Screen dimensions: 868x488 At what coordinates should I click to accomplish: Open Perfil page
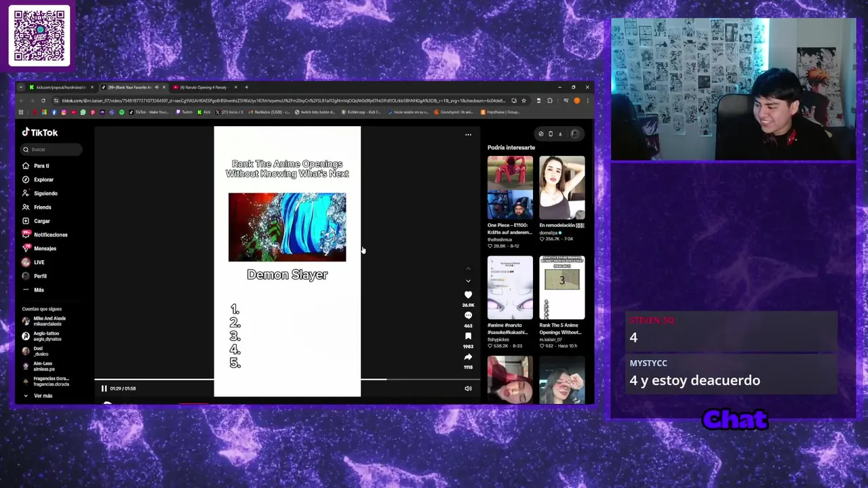40,276
